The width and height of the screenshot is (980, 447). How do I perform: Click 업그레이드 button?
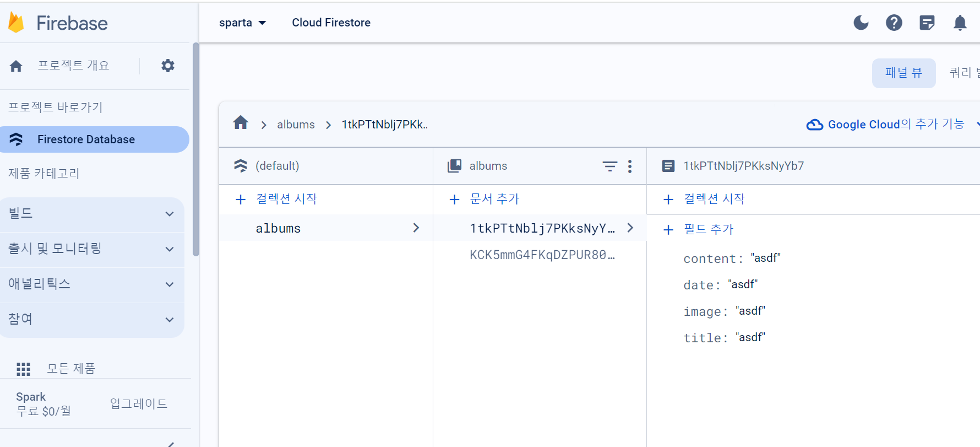point(139,403)
